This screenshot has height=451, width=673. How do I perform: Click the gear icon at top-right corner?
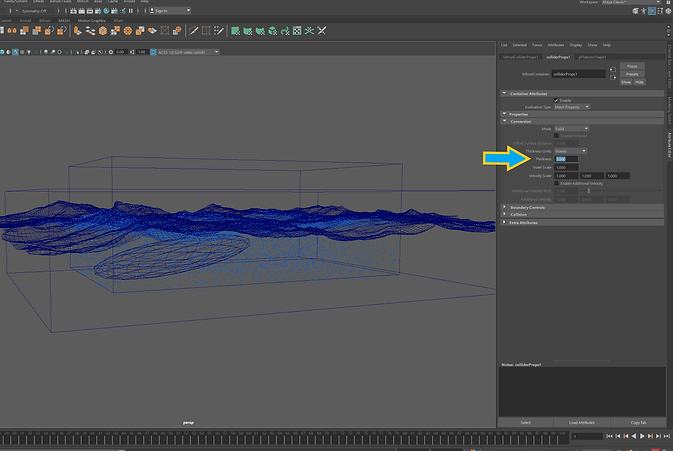point(668,11)
